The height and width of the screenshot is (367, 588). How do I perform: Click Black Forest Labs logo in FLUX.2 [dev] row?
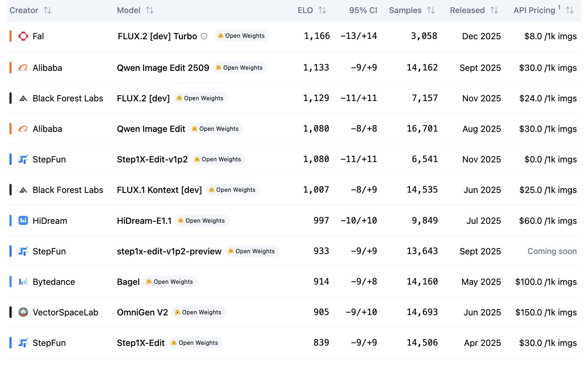(23, 98)
